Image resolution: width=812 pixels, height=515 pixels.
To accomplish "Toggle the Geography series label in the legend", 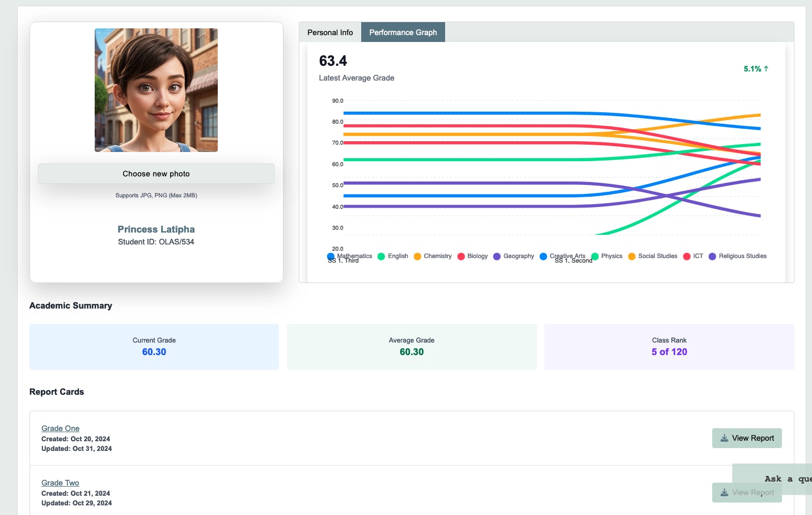I will pyautogui.click(x=518, y=256).
